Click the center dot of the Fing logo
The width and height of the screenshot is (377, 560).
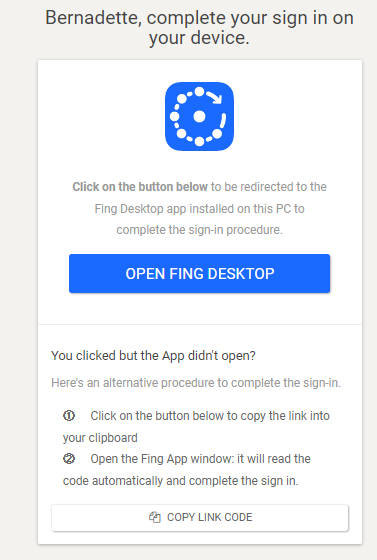tap(199, 116)
